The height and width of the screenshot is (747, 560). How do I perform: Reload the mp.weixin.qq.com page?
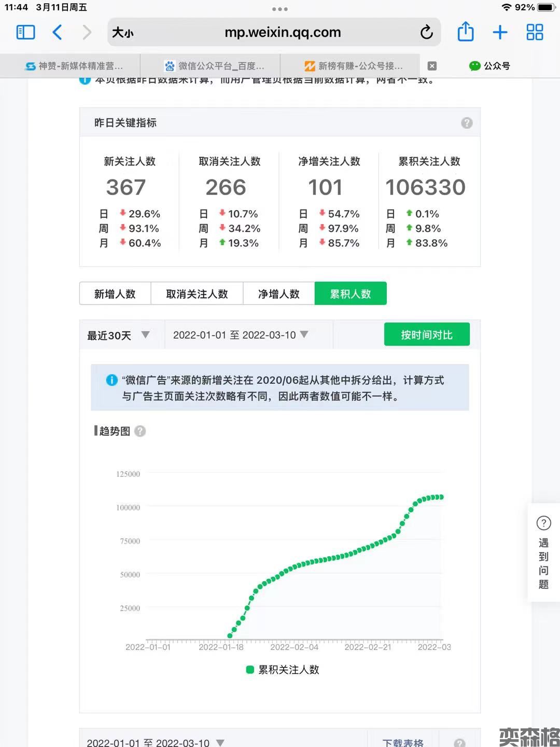[426, 32]
